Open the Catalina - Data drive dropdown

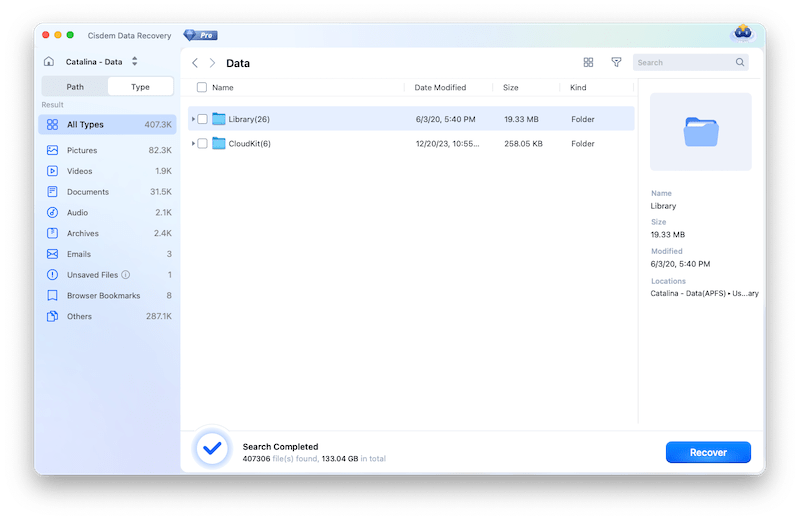click(x=134, y=62)
